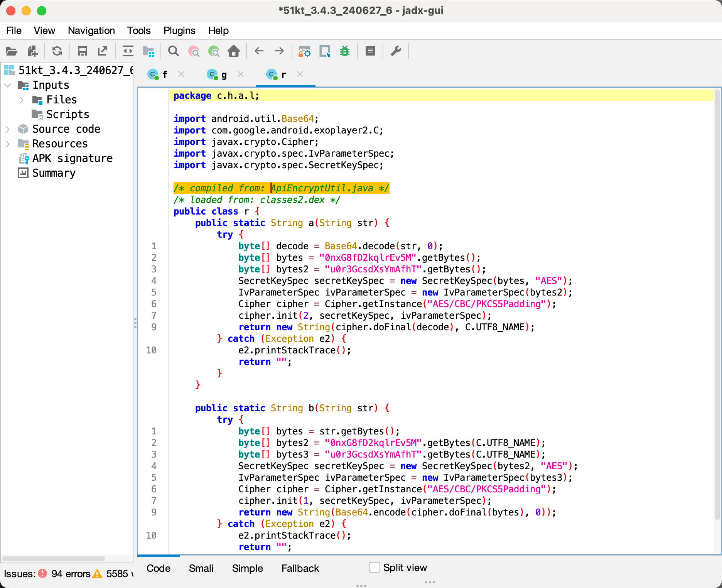This screenshot has height=588, width=722.
Task: Open the Plugins menu
Action: click(x=179, y=30)
